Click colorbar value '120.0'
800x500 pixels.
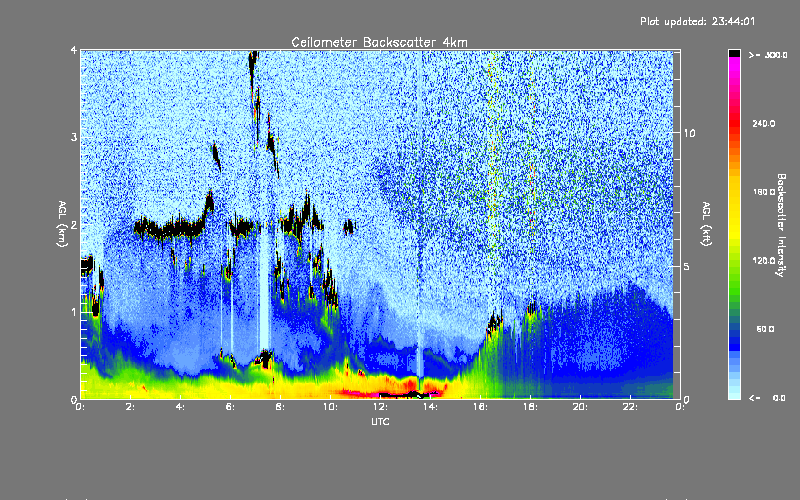point(763,260)
